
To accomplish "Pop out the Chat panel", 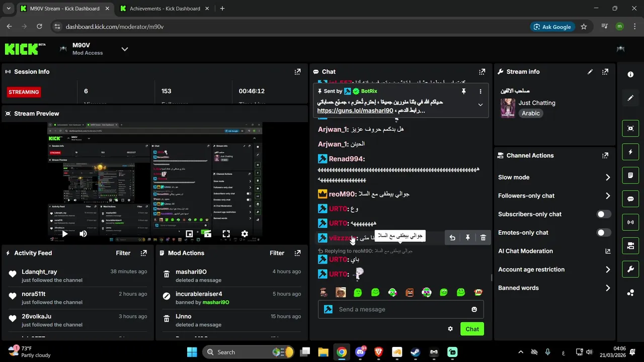I will pos(482,72).
